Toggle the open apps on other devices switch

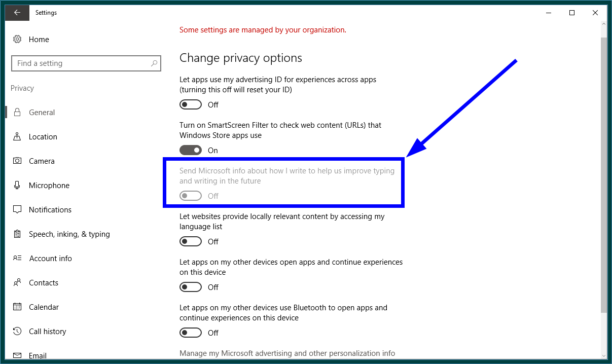[x=191, y=287]
